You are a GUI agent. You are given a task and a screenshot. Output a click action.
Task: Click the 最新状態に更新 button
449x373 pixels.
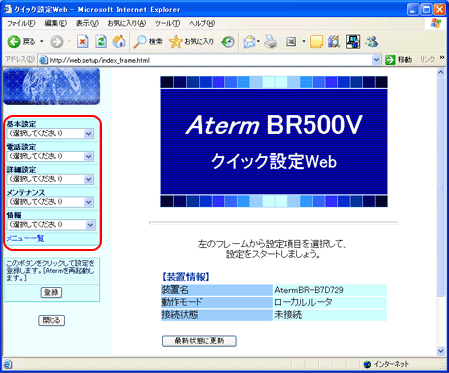199,341
